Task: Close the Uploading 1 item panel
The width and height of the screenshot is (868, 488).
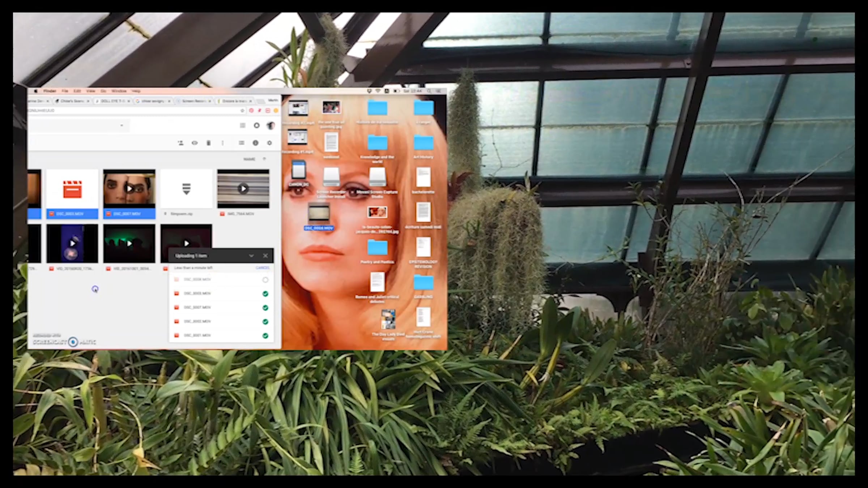Action: 265,256
